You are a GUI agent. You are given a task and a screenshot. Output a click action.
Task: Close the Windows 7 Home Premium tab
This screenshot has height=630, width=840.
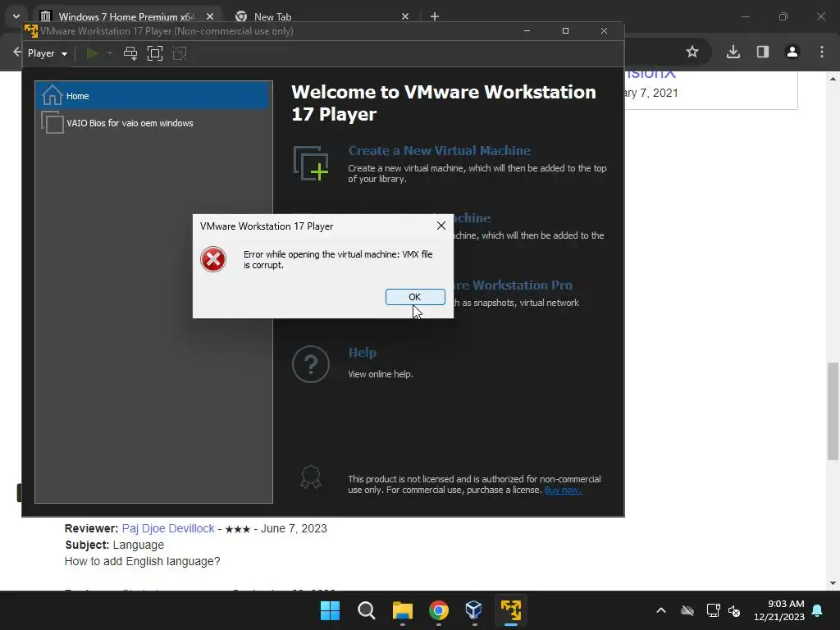pos(210,16)
